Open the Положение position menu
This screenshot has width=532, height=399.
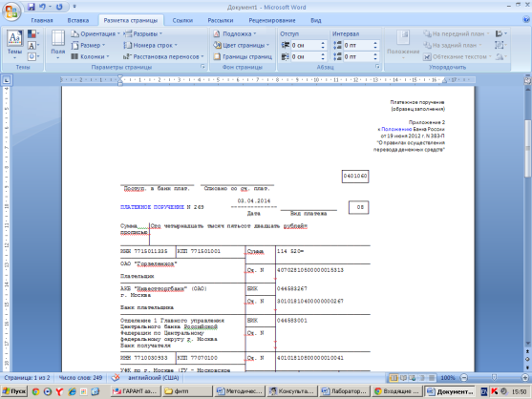click(x=403, y=45)
